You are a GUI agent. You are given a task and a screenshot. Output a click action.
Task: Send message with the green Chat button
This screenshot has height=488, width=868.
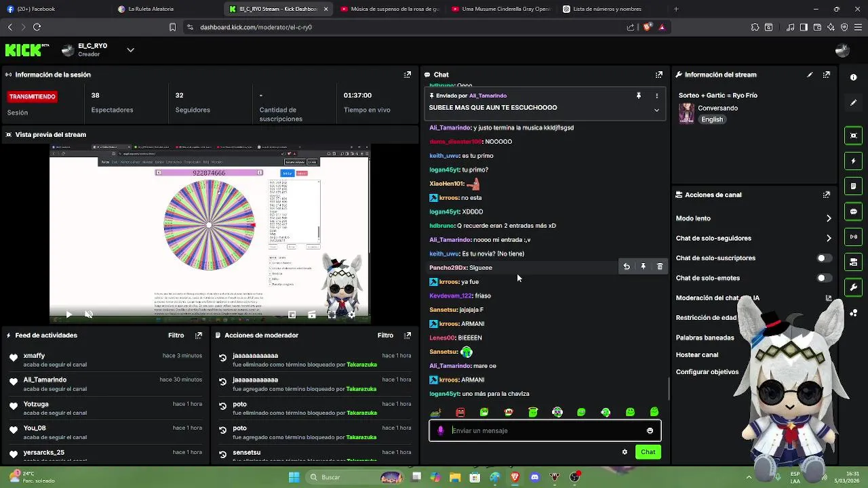tap(648, 452)
